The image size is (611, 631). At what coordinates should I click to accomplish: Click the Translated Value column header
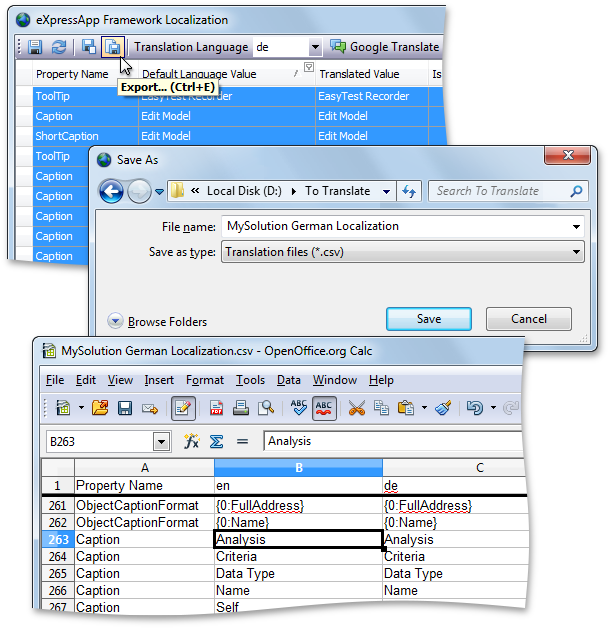tap(359, 74)
